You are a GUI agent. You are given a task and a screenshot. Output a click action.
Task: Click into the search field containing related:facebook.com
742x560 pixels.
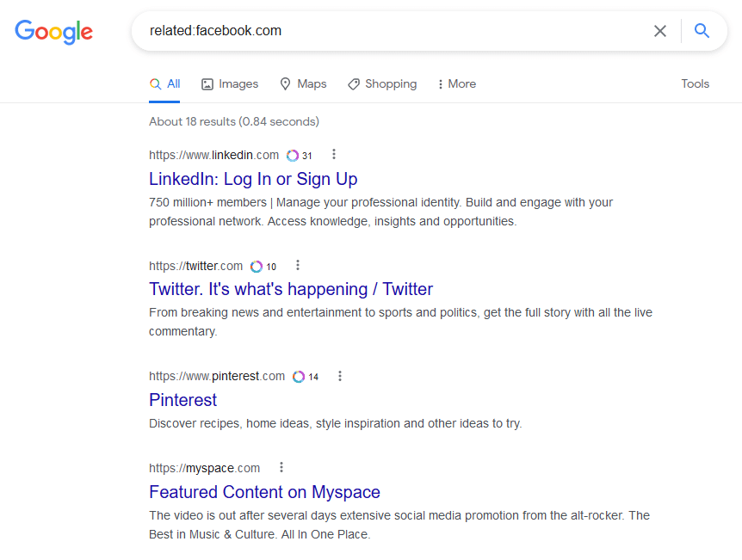(x=393, y=31)
